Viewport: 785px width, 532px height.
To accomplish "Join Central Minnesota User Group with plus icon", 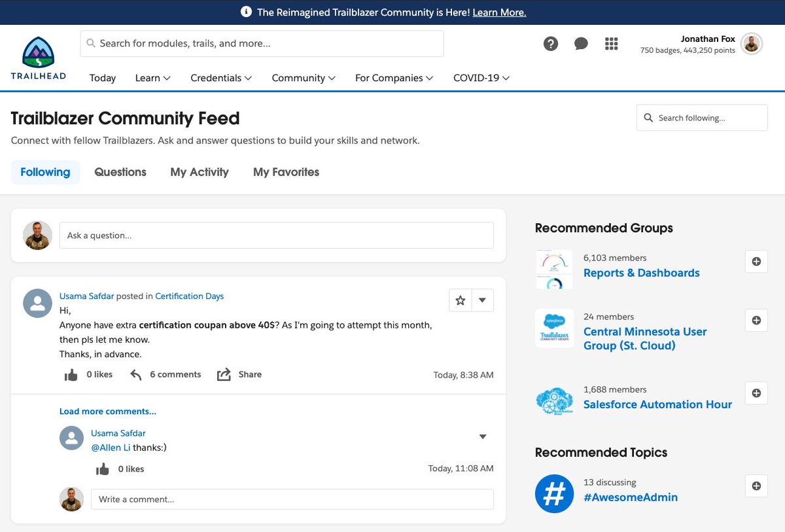I will coord(756,320).
